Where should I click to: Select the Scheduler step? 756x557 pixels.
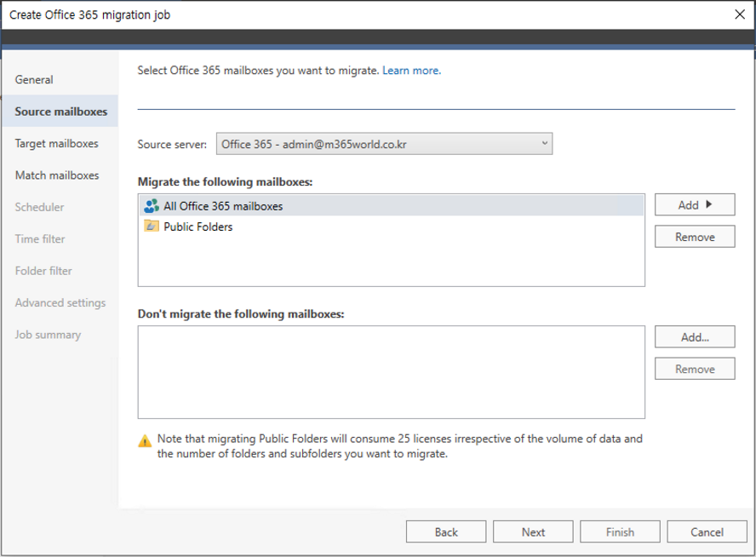(x=39, y=207)
